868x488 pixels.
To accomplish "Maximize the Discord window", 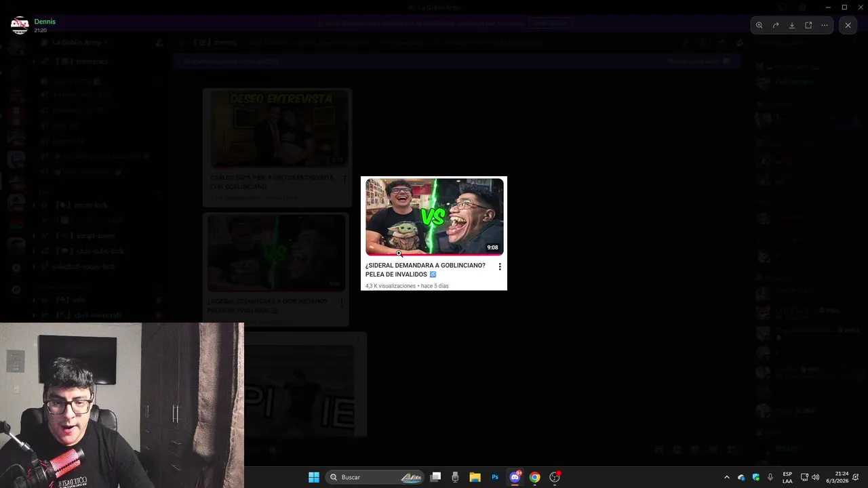I will [844, 7].
